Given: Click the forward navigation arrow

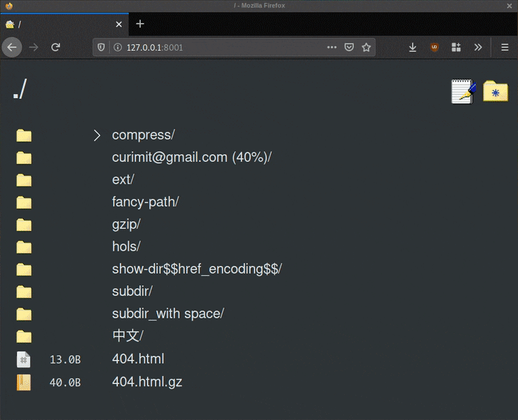Looking at the screenshot, I should tap(33, 47).
